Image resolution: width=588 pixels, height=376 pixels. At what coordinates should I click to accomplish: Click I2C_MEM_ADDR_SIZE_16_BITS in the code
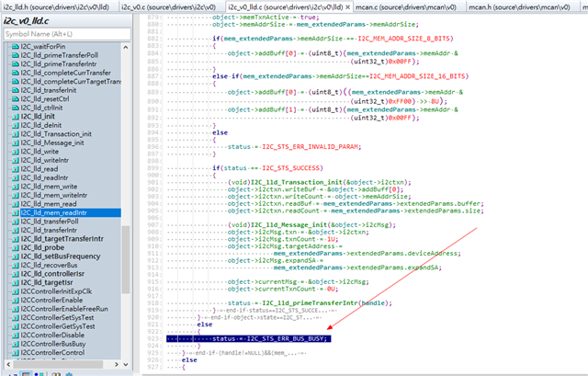417,76
